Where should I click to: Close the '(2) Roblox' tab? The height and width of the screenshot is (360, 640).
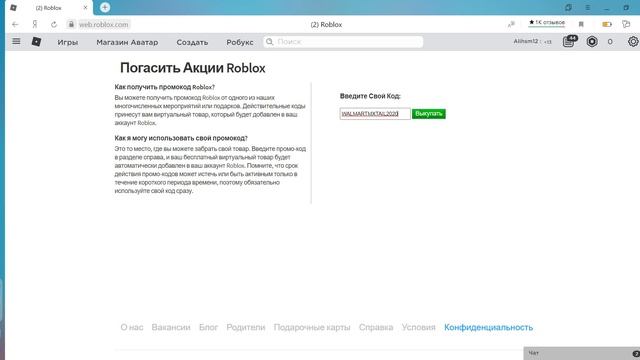pyautogui.click(x=85, y=8)
